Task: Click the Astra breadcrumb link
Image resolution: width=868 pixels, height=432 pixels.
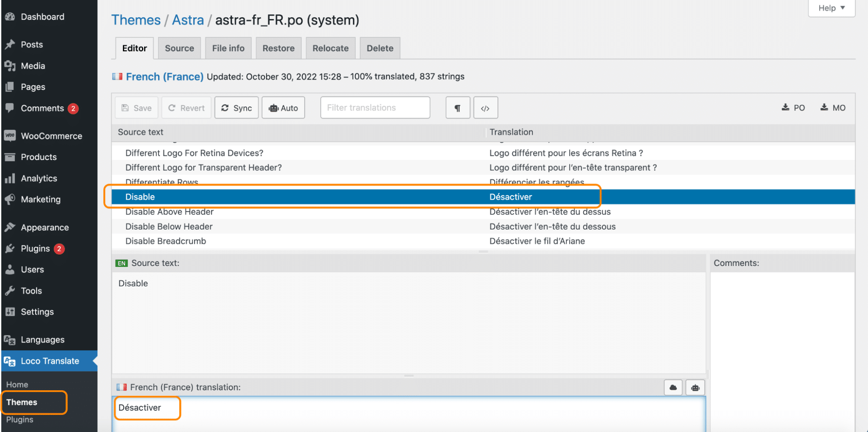Action: [188, 20]
